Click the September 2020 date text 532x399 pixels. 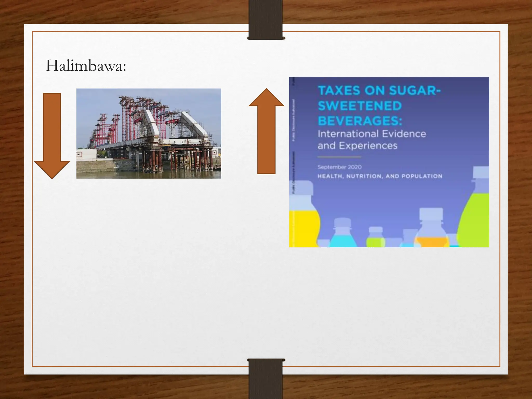tap(339, 167)
